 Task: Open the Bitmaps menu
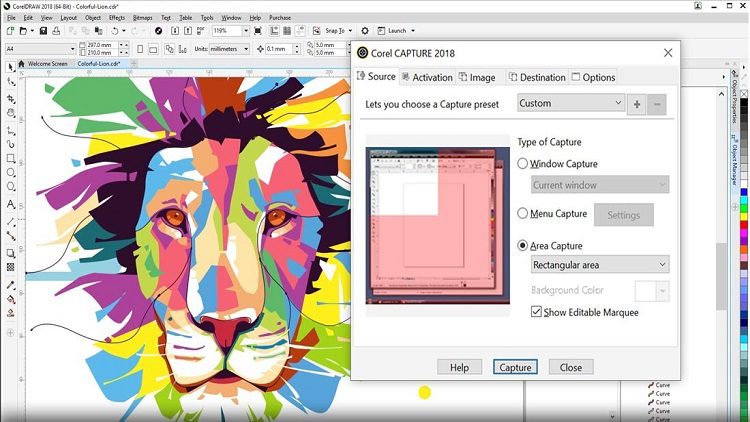coord(142,18)
